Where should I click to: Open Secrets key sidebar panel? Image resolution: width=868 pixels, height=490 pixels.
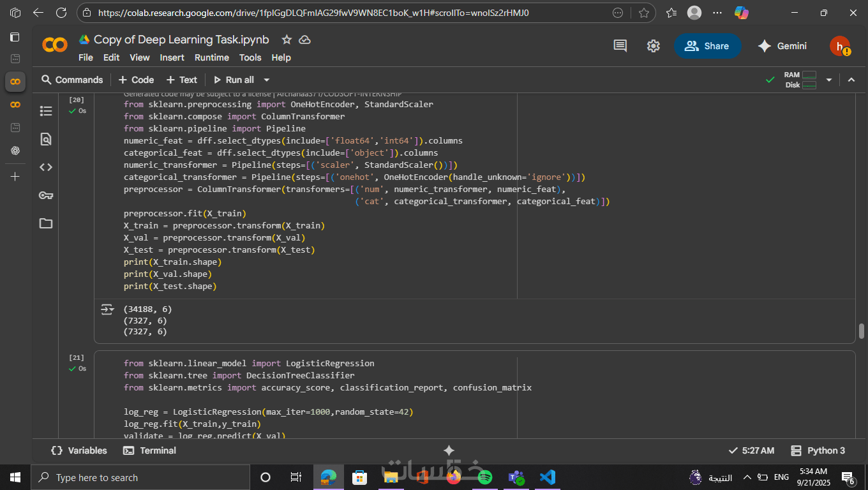46,195
